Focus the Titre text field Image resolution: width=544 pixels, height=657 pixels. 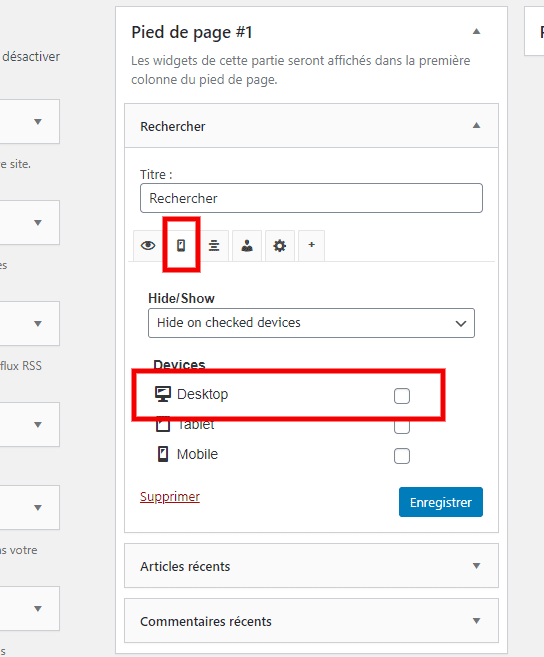tap(311, 198)
